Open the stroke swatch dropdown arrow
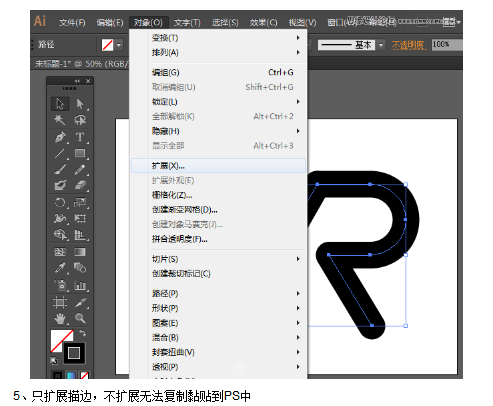Screen dimensions: 493x406 tap(118, 45)
